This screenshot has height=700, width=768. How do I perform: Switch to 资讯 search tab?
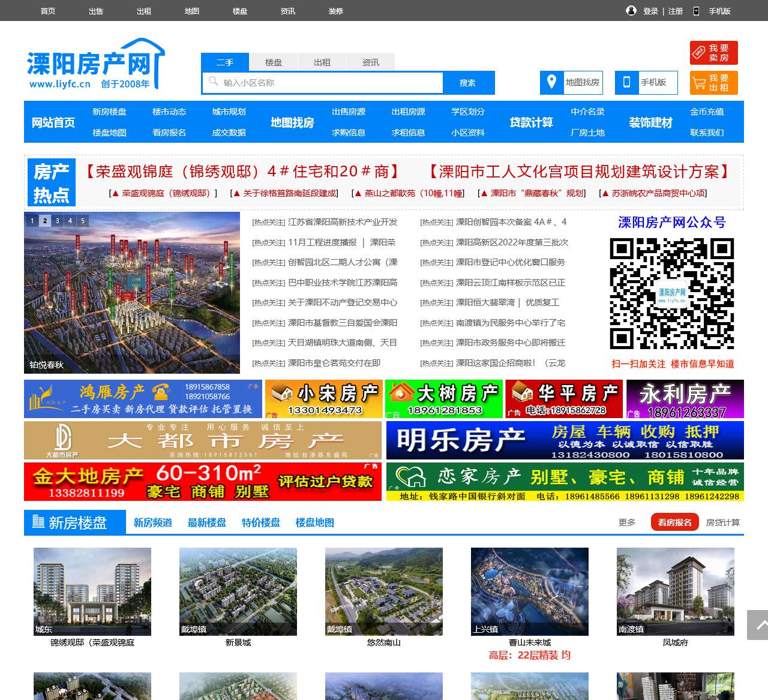[x=371, y=62]
